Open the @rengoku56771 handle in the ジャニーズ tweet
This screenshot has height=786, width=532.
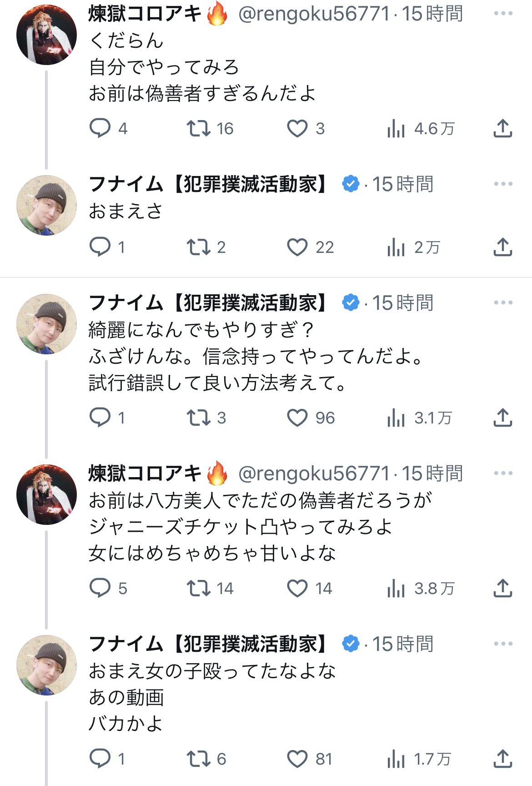coord(314,474)
